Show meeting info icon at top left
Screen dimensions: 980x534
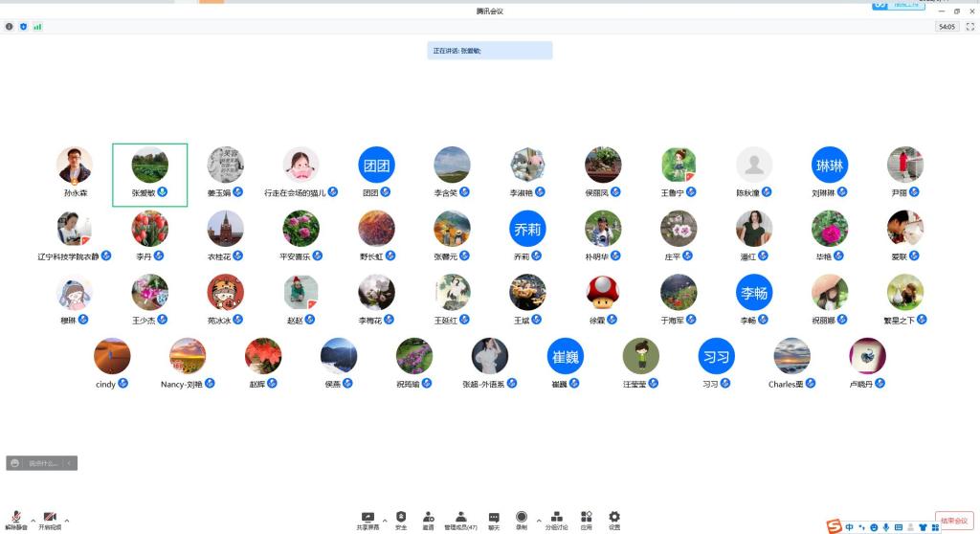coord(10,27)
